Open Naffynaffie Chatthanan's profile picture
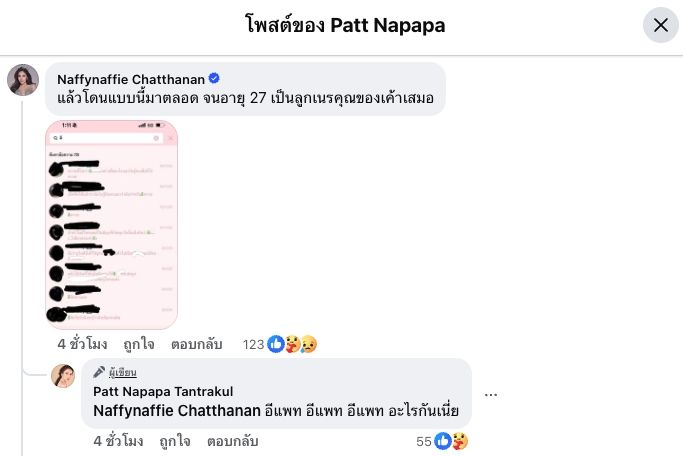683x456 pixels. pos(23,80)
